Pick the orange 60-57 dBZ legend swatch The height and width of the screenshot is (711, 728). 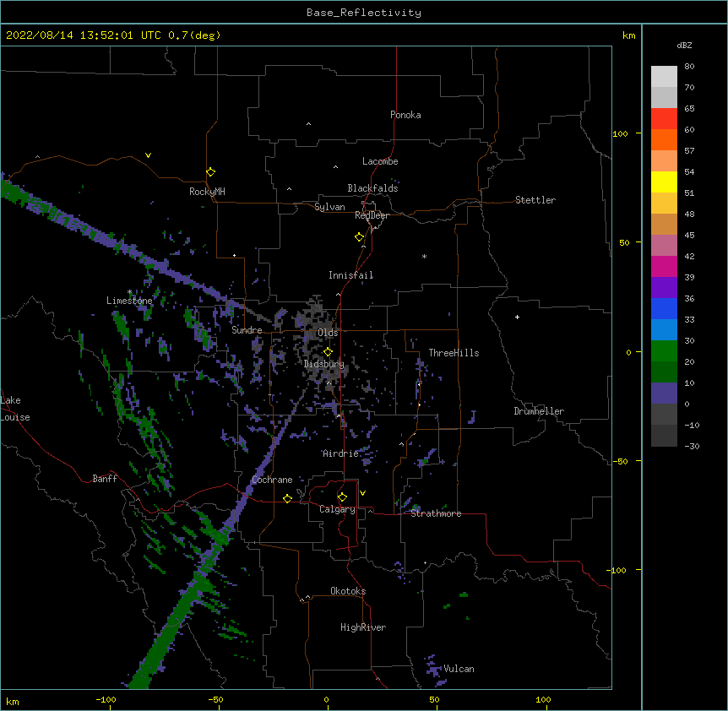664,139
